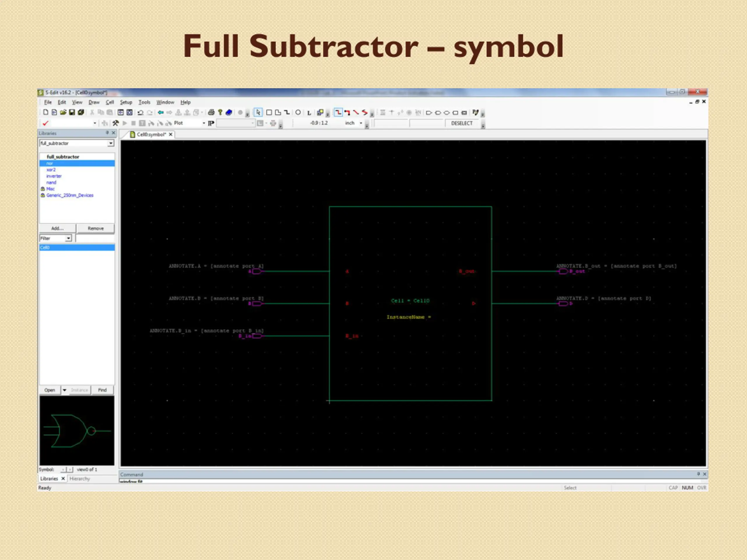Expand the dropdown arrow beside Open button

tap(64, 390)
